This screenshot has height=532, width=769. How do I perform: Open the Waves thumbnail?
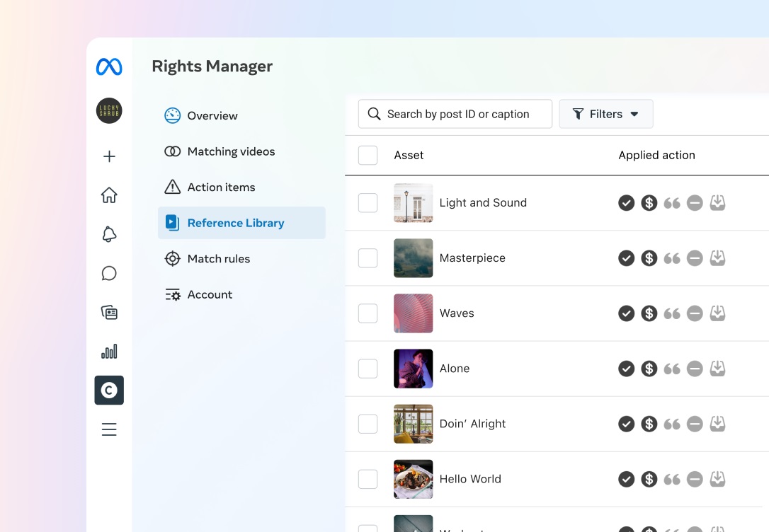(414, 313)
